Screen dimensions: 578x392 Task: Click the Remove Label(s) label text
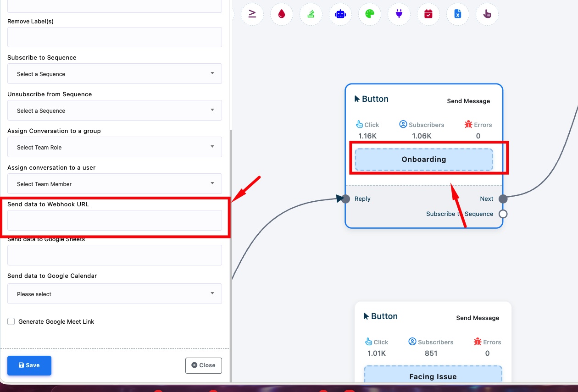[30, 21]
